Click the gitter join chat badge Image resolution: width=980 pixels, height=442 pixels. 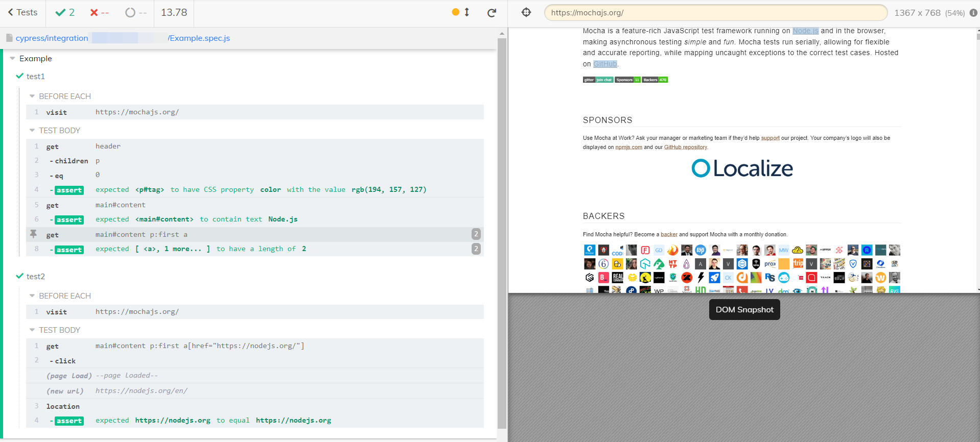point(598,80)
